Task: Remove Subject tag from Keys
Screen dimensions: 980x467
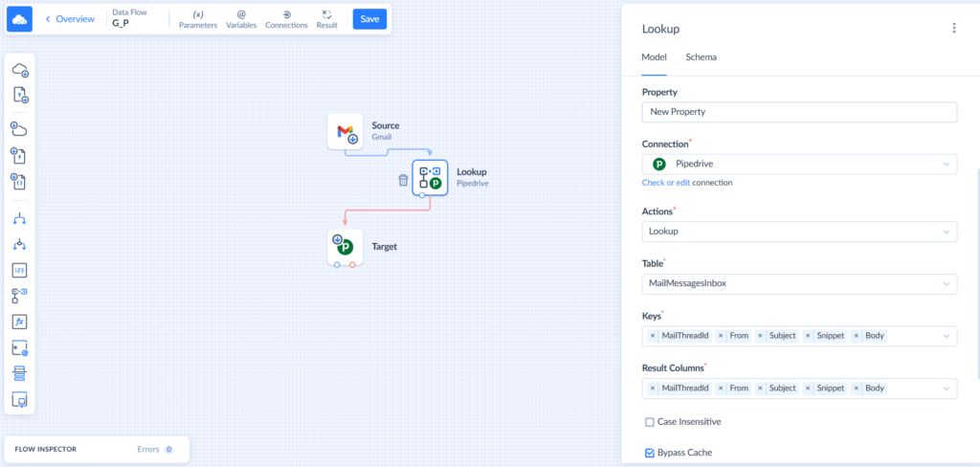Action: pyautogui.click(x=761, y=336)
